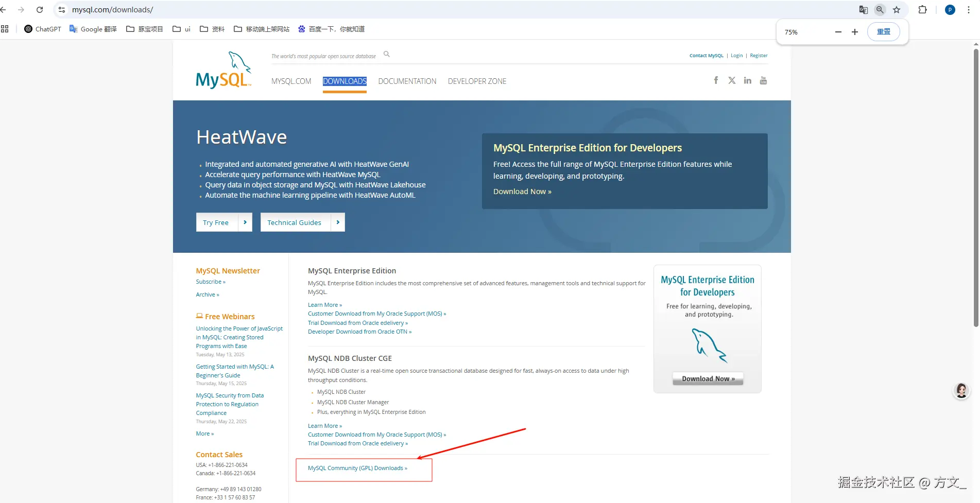Select the DOWNLOADS nav tab
980x503 pixels.
click(x=345, y=81)
